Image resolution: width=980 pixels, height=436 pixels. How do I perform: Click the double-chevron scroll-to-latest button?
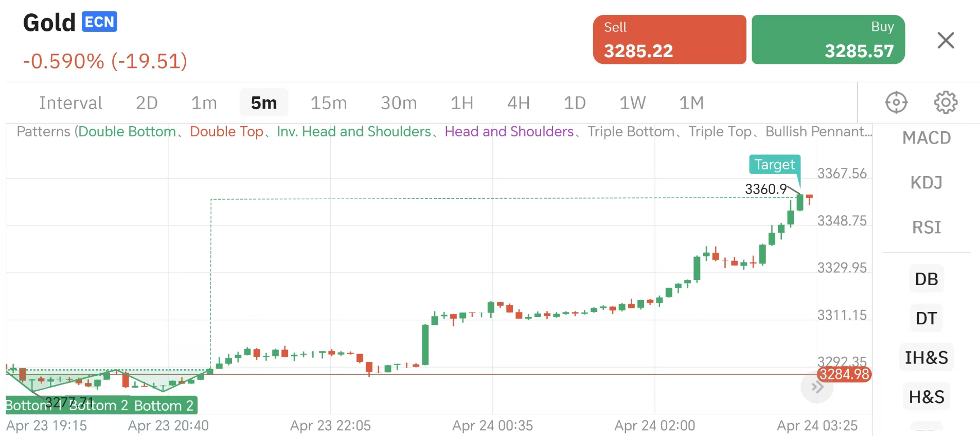[x=817, y=387]
